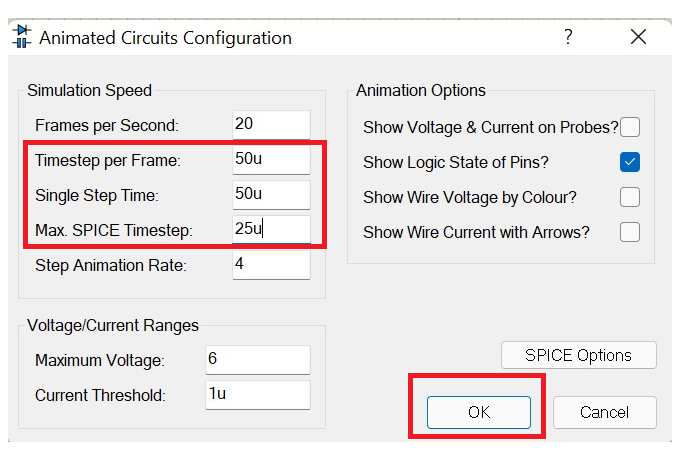This screenshot has width=690, height=452.
Task: Open the SPICE Options button
Action: click(578, 355)
